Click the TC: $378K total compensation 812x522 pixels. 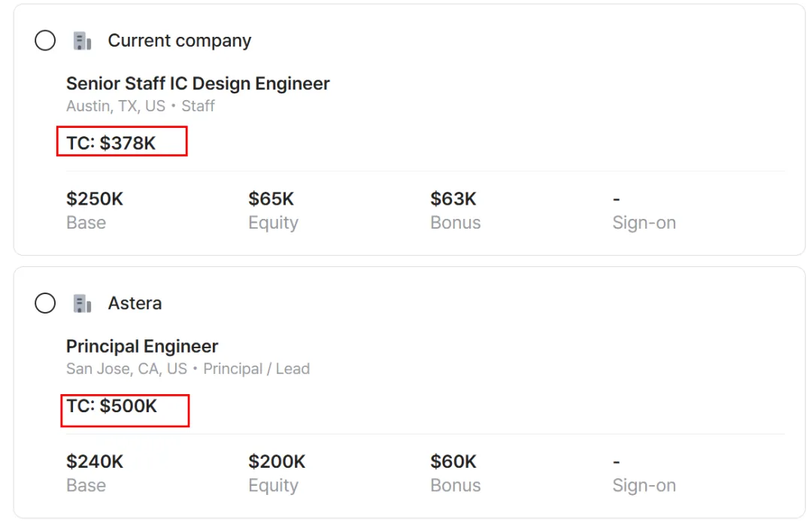pyautogui.click(x=111, y=143)
